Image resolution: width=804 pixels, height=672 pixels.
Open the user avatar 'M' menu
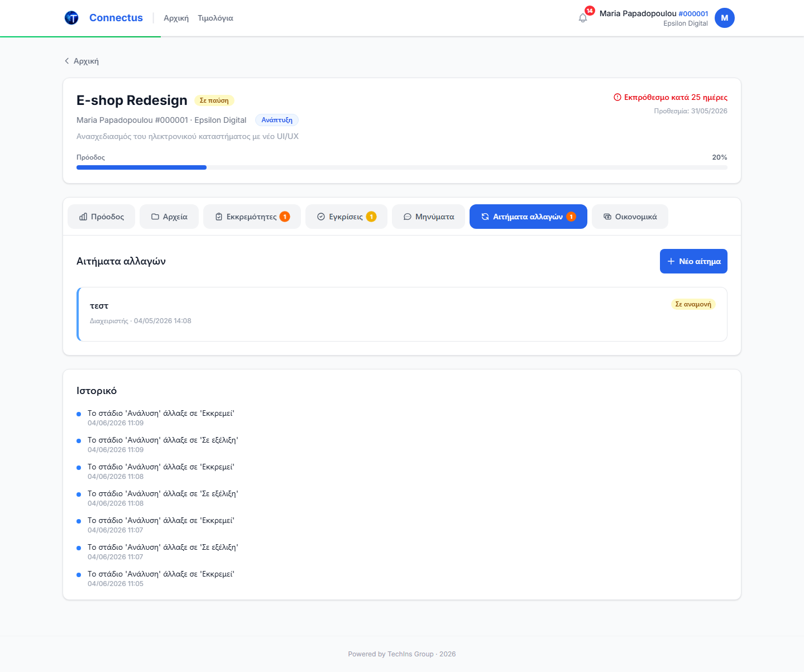(x=725, y=18)
